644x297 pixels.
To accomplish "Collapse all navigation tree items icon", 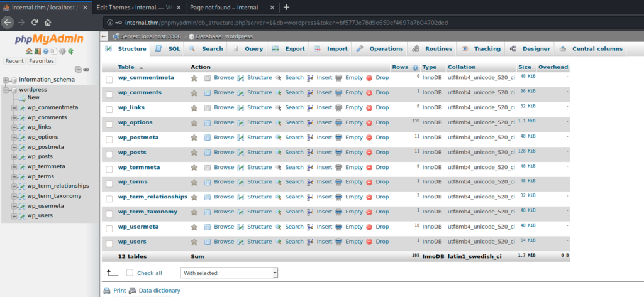I will click(78, 69).
